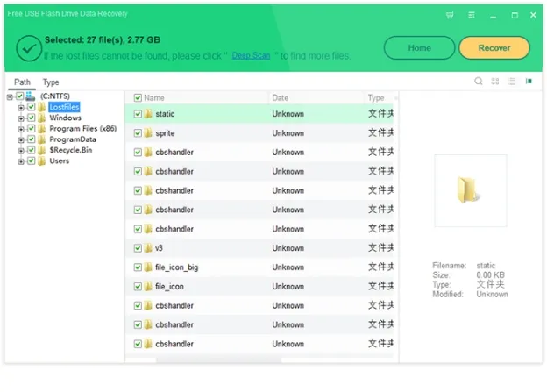Uncheck the C:NTFS root checkbox
547x392 pixels.
pyautogui.click(x=20, y=96)
